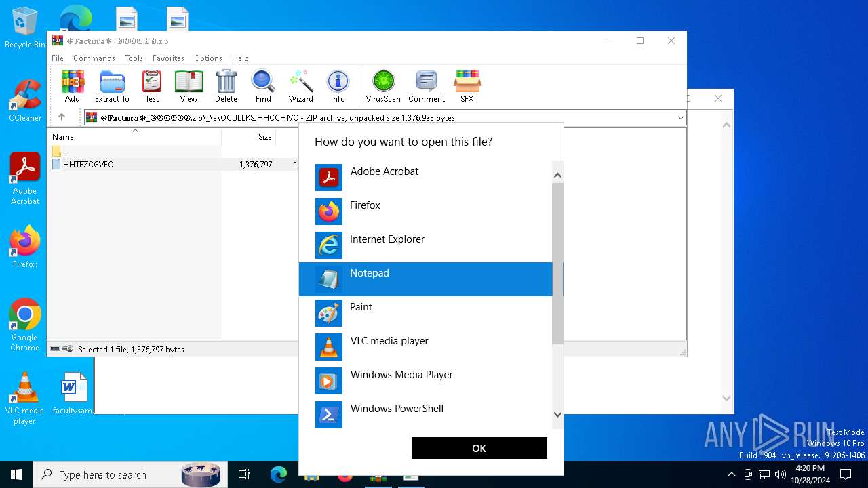The height and width of the screenshot is (488, 868).
Task: Click the Delete trash can icon
Action: pyautogui.click(x=226, y=86)
